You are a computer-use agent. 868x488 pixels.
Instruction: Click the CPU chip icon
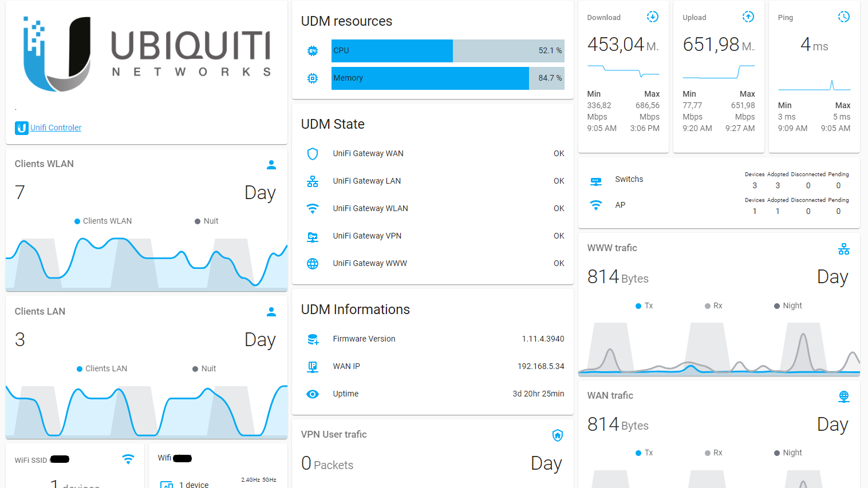coord(313,51)
